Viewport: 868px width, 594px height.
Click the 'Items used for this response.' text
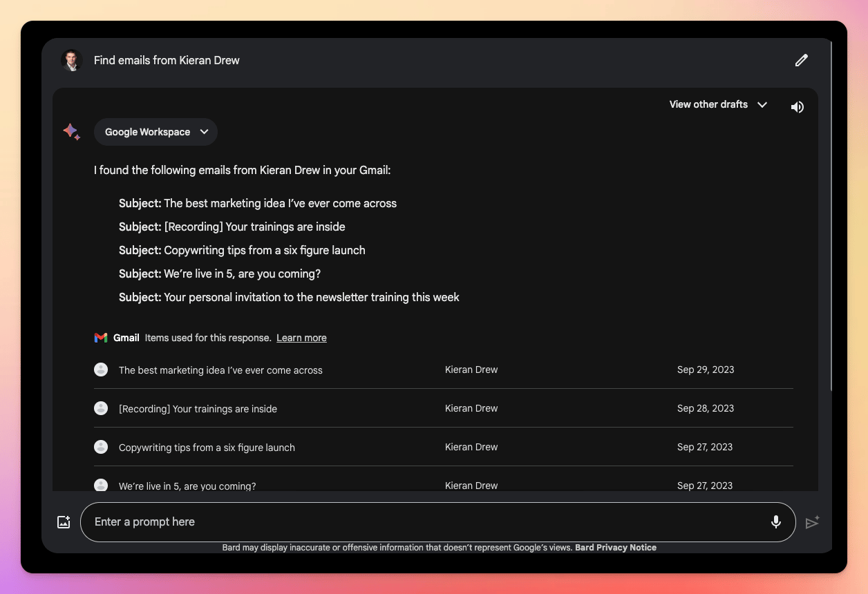pyautogui.click(x=208, y=338)
